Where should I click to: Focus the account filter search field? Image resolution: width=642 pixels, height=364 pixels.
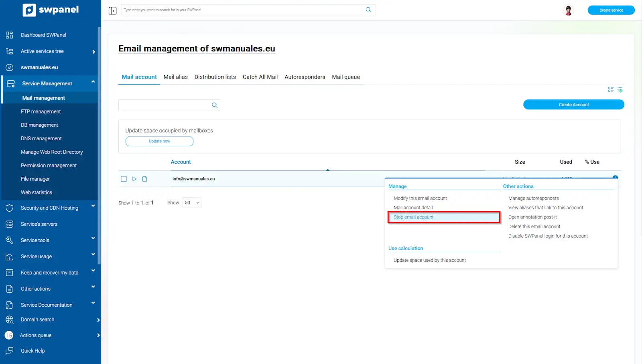165,105
